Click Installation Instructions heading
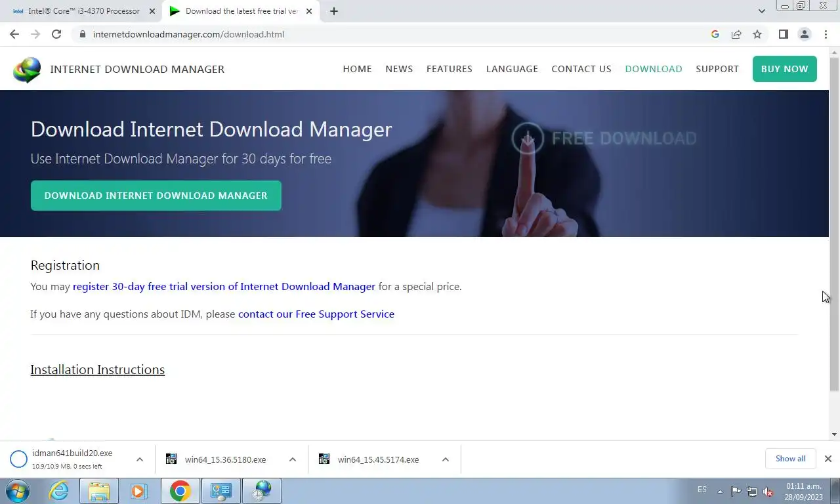Screen dimensions: 840x504 (98, 369)
